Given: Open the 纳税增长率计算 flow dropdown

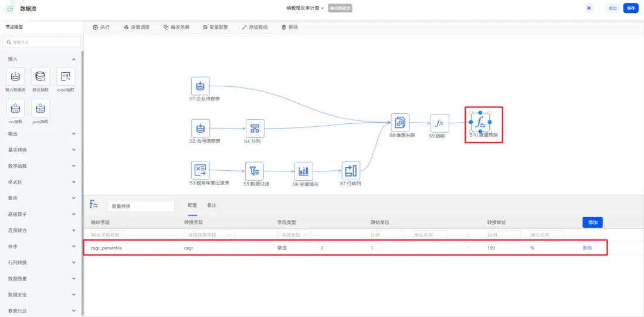Looking at the screenshot, I should tap(305, 8).
